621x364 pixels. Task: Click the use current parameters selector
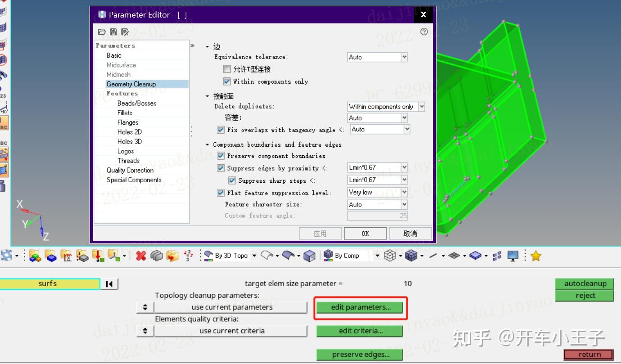231,307
